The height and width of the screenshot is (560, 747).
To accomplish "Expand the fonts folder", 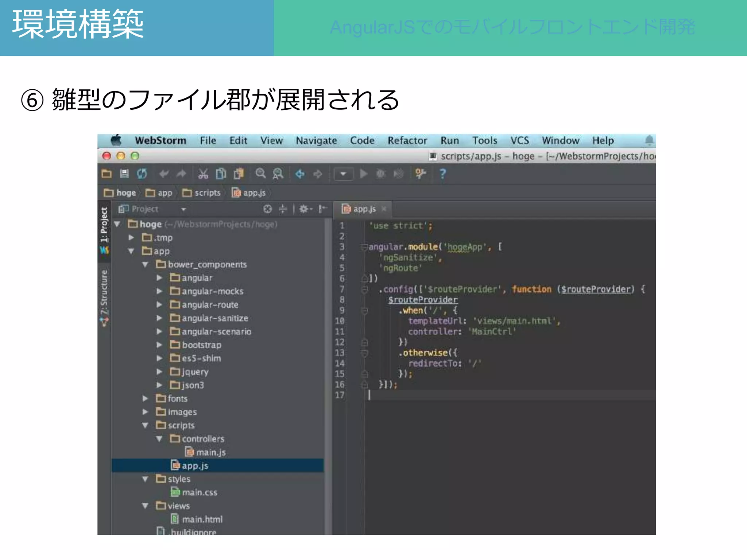I will pyautogui.click(x=145, y=398).
